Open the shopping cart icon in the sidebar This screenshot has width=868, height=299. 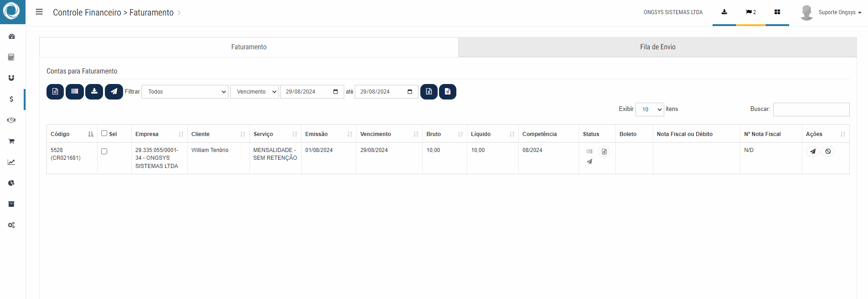[x=11, y=141]
